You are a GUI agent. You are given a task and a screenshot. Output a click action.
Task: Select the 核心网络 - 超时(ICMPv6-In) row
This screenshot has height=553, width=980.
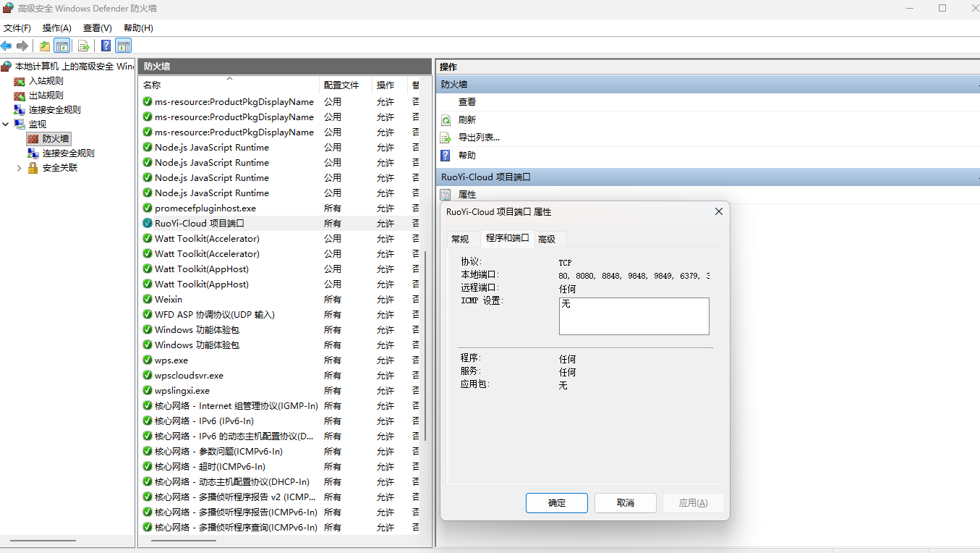pyautogui.click(x=281, y=467)
